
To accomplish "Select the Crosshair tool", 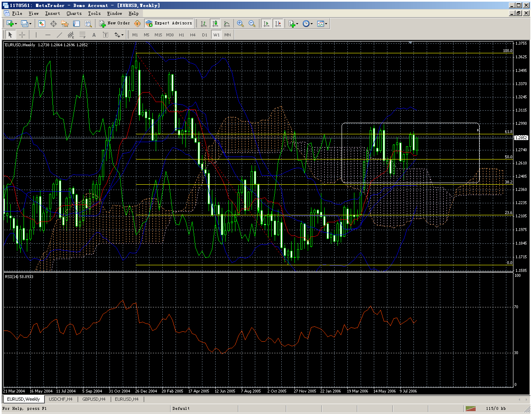I will (22, 35).
